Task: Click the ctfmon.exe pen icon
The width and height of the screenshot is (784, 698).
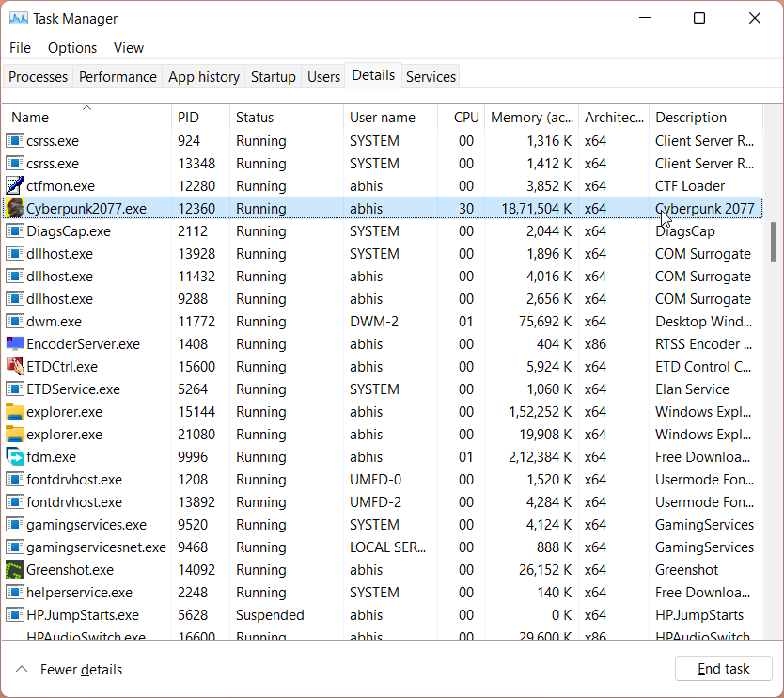Action: click(15, 186)
